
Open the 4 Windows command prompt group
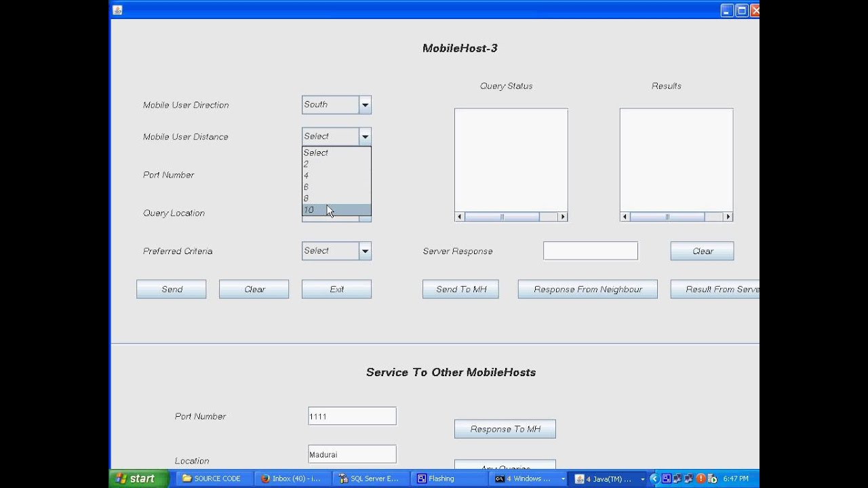click(x=528, y=479)
